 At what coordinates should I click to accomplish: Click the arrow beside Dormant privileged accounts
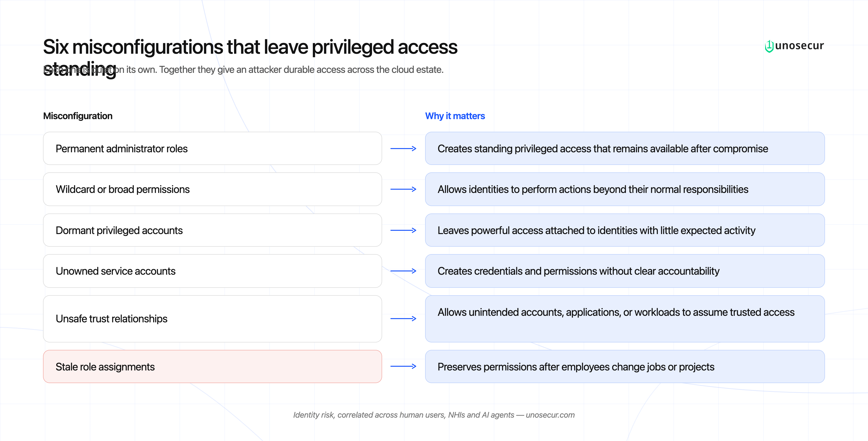(403, 230)
